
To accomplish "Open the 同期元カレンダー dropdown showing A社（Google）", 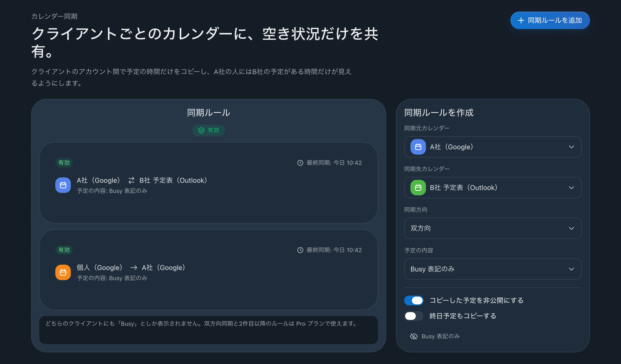I will [493, 147].
